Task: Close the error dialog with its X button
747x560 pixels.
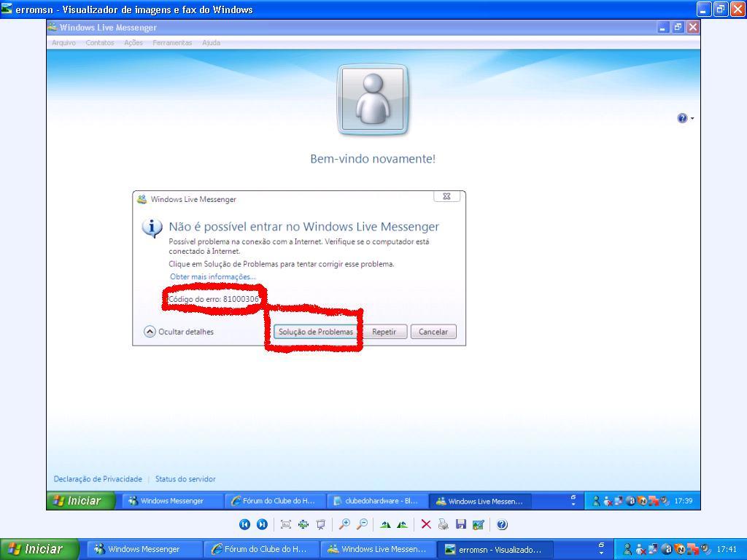Action: point(447,196)
